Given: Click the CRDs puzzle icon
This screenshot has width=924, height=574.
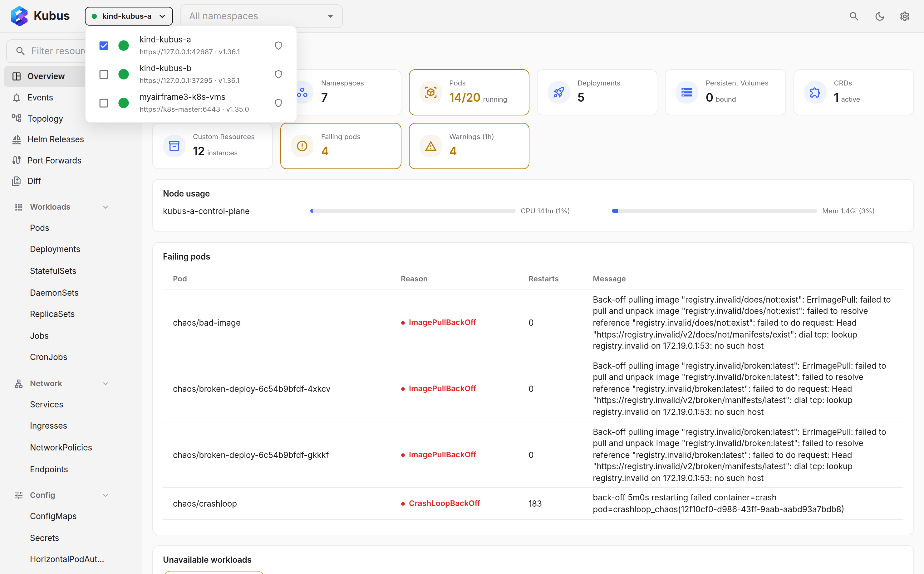Looking at the screenshot, I should point(815,92).
